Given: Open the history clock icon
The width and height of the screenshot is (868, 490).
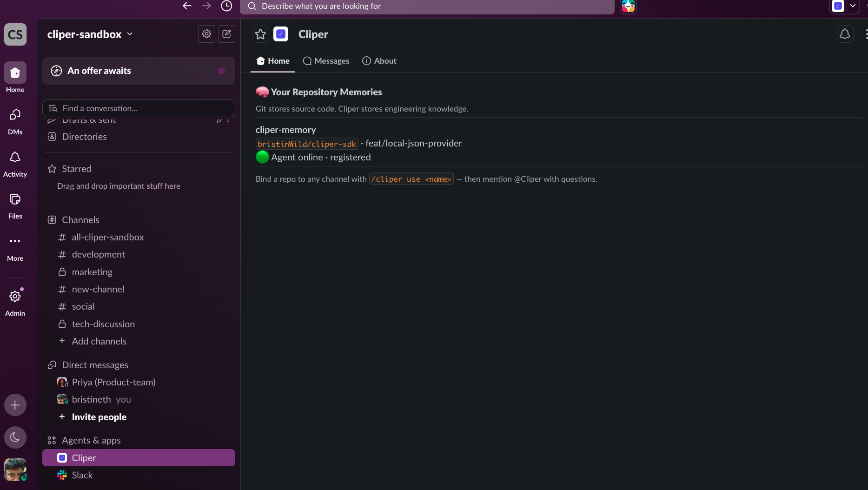Looking at the screenshot, I should (226, 6).
